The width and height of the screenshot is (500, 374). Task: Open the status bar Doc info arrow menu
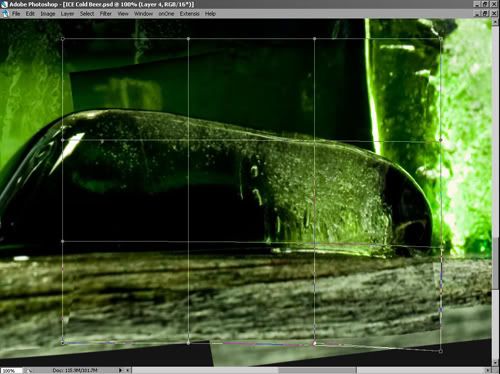(x=121, y=370)
